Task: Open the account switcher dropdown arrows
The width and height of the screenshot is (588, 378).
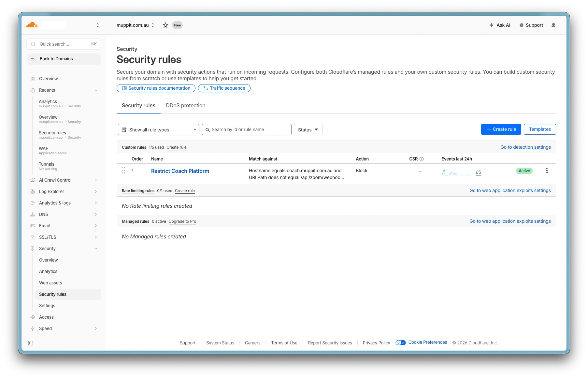Action: pyautogui.click(x=97, y=25)
